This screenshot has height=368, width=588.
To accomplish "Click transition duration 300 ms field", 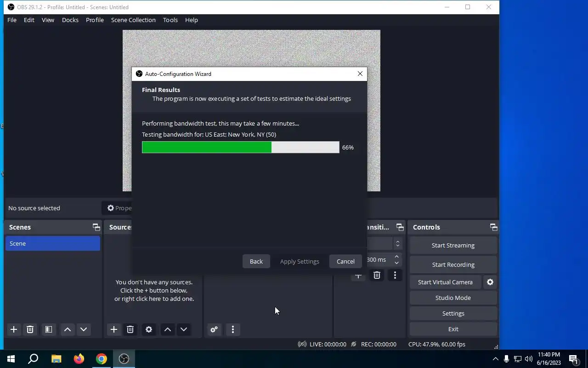I will point(380,259).
